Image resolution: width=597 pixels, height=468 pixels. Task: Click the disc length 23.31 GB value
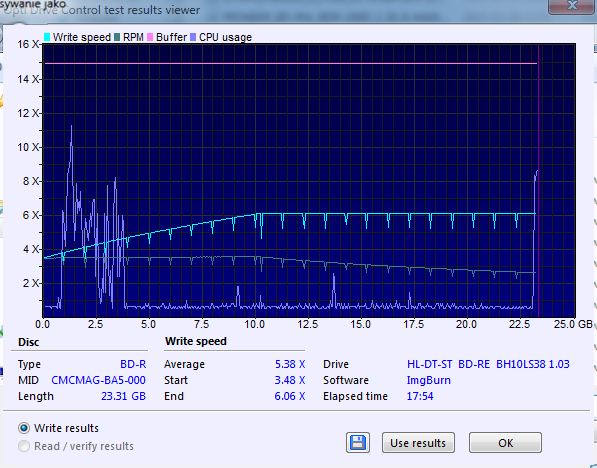(x=123, y=396)
